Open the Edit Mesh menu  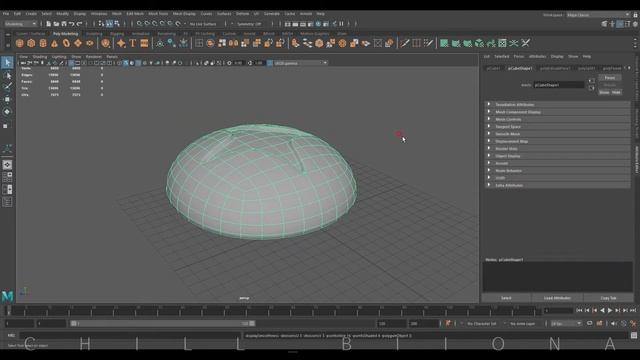point(135,13)
